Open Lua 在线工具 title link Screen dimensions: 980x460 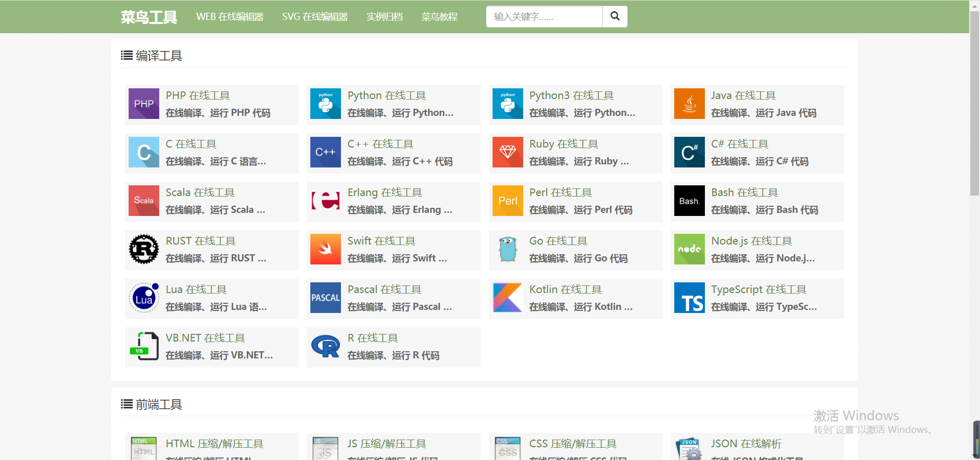[196, 289]
